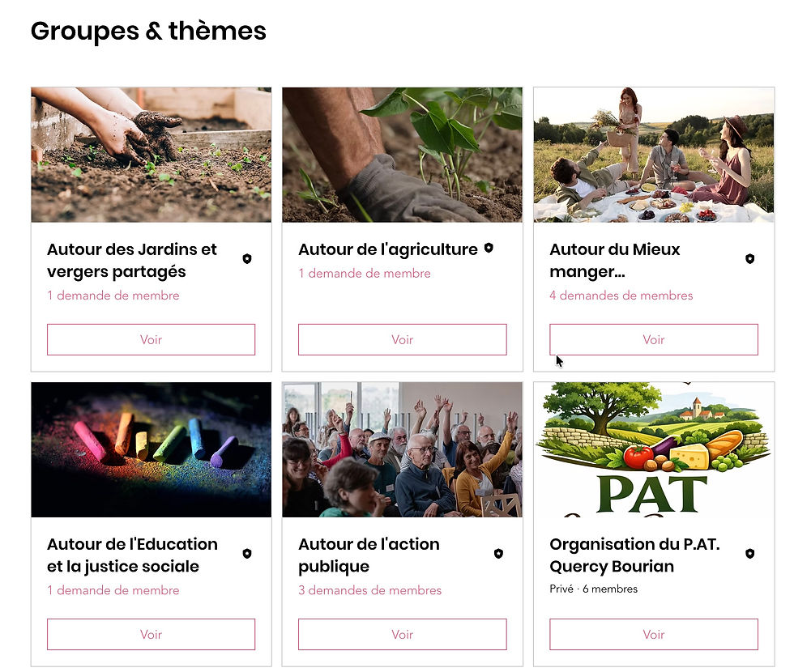Screen dimensions: 794x672
Task: Open the group Autour de l'agriculture
Action: tap(387, 249)
